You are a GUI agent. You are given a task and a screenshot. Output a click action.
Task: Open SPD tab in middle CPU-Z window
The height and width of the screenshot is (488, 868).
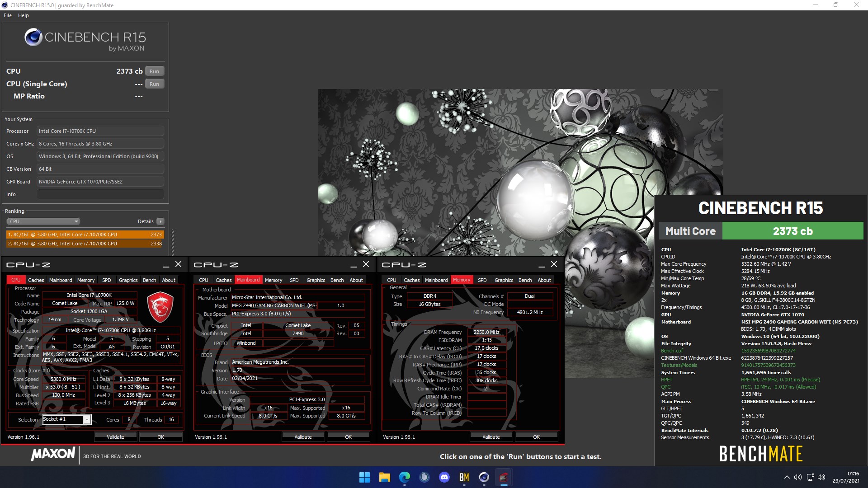294,280
